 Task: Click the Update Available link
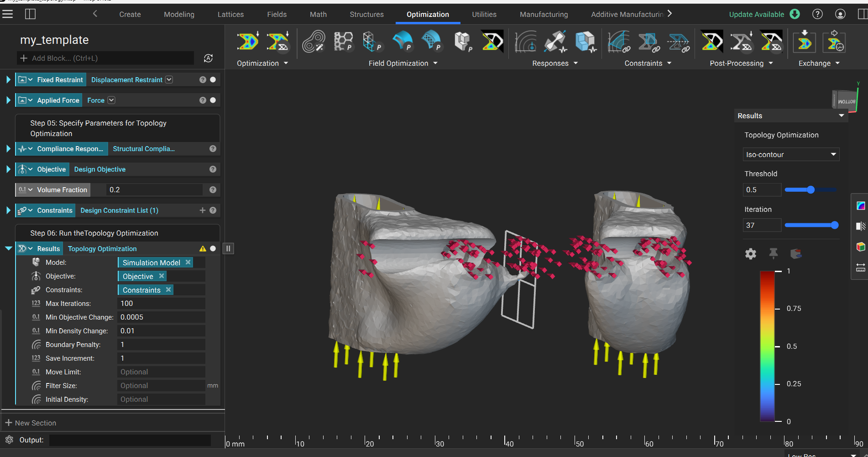click(756, 14)
